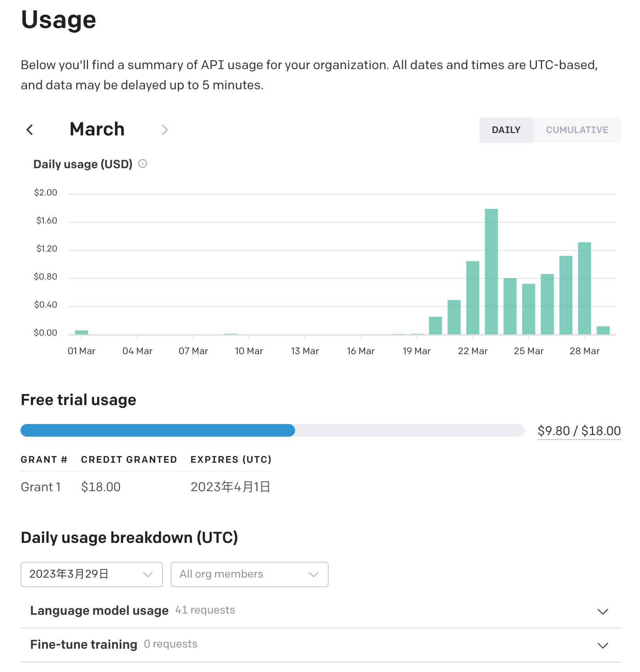Switch chart to Cumulative view

point(577,130)
